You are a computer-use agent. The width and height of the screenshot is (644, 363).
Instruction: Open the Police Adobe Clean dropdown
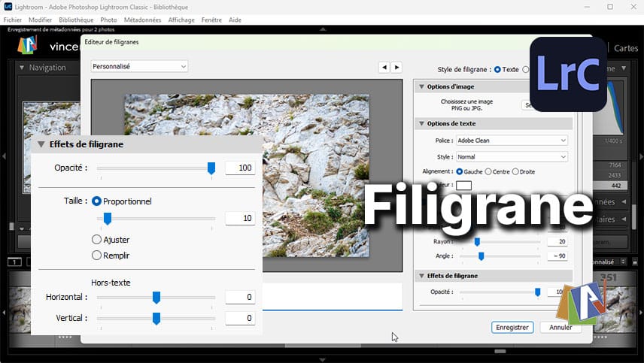512,141
